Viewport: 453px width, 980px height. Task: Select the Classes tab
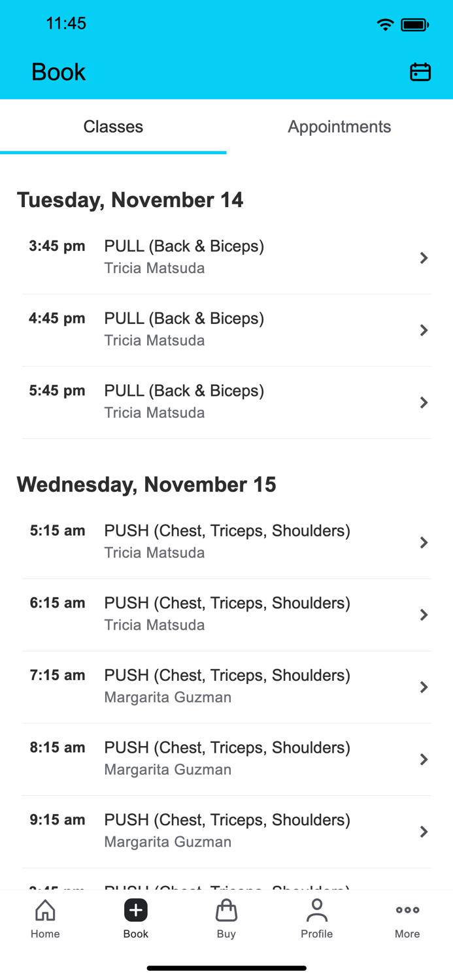point(113,126)
